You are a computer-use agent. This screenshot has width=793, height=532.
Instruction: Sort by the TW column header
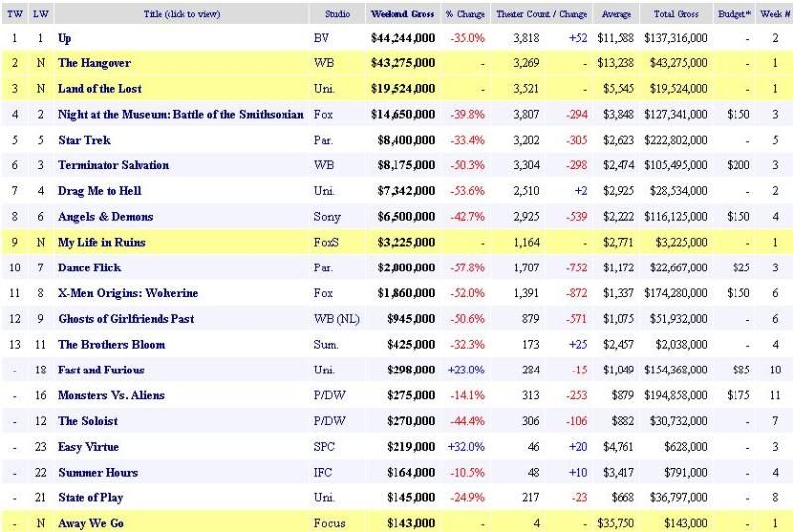pos(14,15)
